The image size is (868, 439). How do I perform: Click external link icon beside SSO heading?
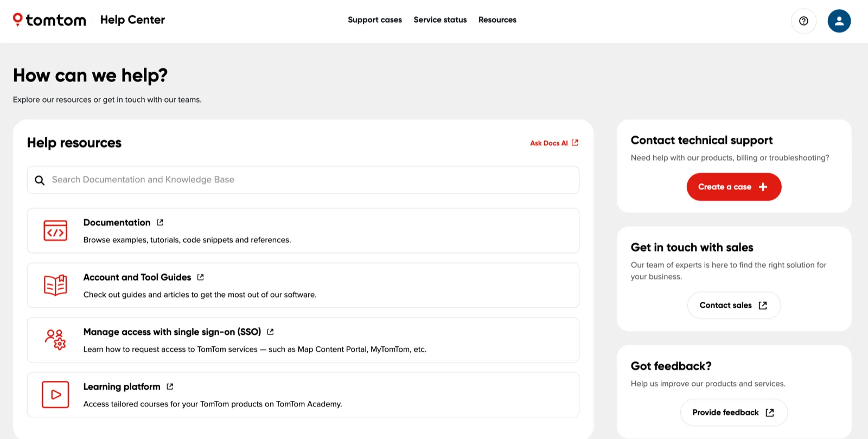[270, 332]
